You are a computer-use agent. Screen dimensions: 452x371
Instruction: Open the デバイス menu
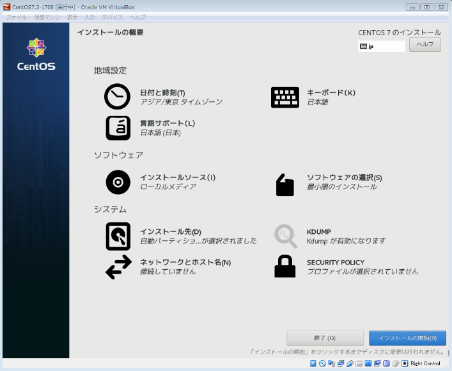coord(112,17)
